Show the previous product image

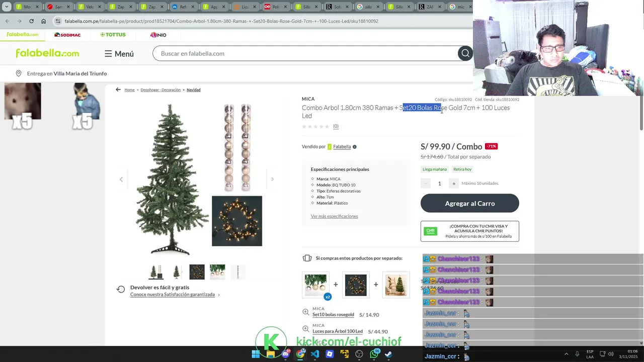point(121,179)
